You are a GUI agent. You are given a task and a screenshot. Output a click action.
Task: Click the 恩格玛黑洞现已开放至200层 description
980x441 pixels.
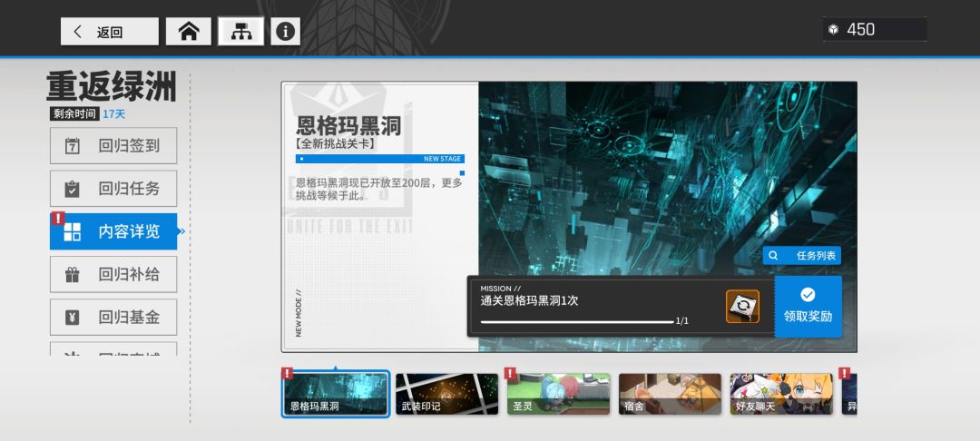click(x=379, y=190)
